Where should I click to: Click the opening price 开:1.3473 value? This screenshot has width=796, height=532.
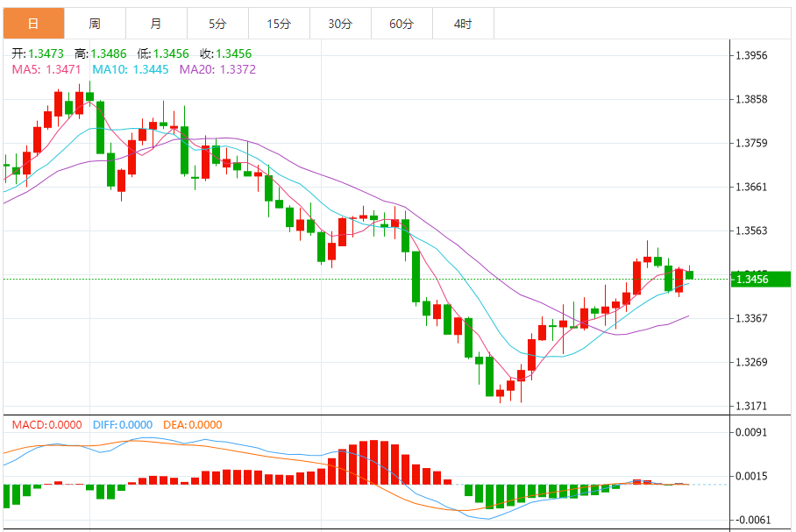tap(38, 53)
